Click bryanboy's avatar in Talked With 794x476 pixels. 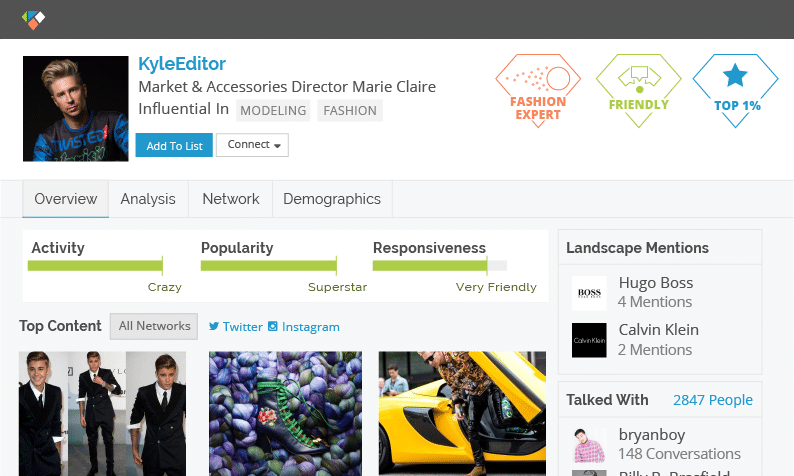click(589, 444)
